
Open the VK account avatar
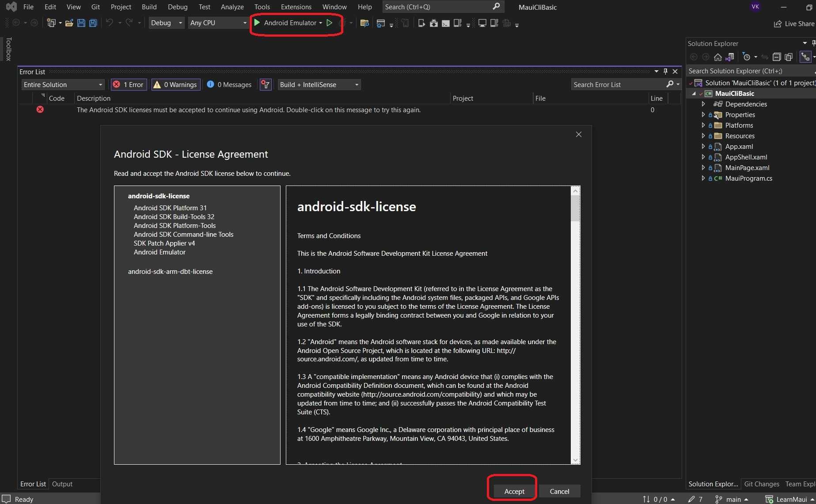tap(755, 7)
